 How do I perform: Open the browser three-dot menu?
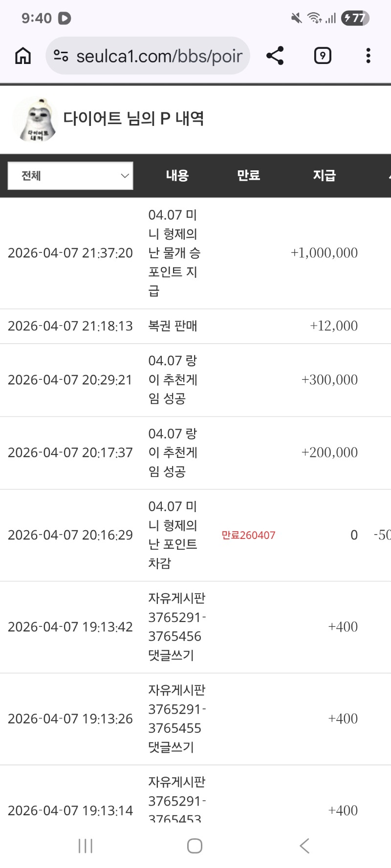point(368,56)
